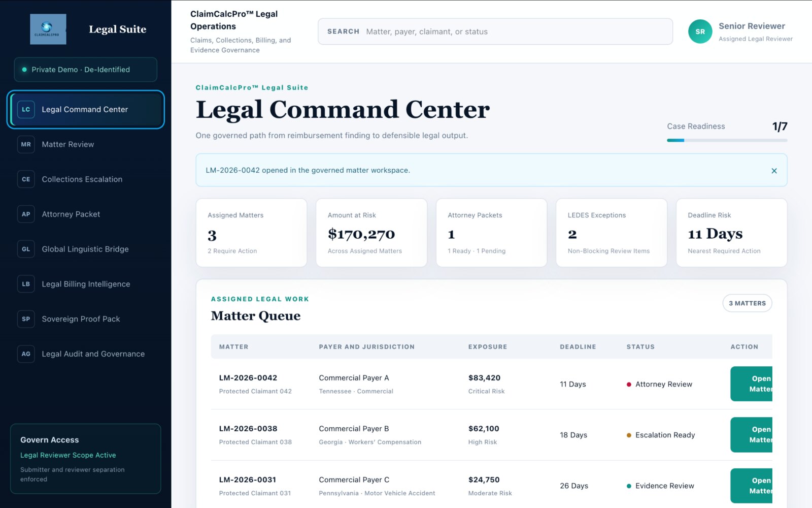Open the Assigned Matters summary card
The height and width of the screenshot is (508, 812).
(x=251, y=233)
